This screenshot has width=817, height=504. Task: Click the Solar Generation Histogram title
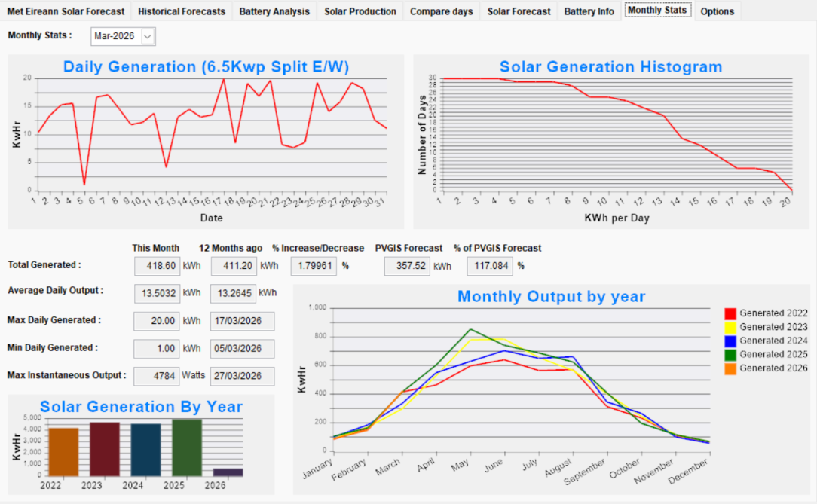click(610, 66)
